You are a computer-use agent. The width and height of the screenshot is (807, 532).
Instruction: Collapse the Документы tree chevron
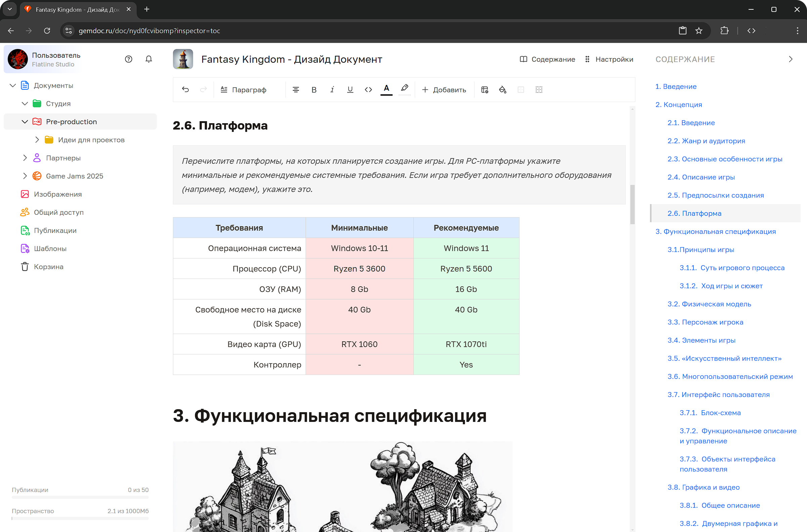12,86
